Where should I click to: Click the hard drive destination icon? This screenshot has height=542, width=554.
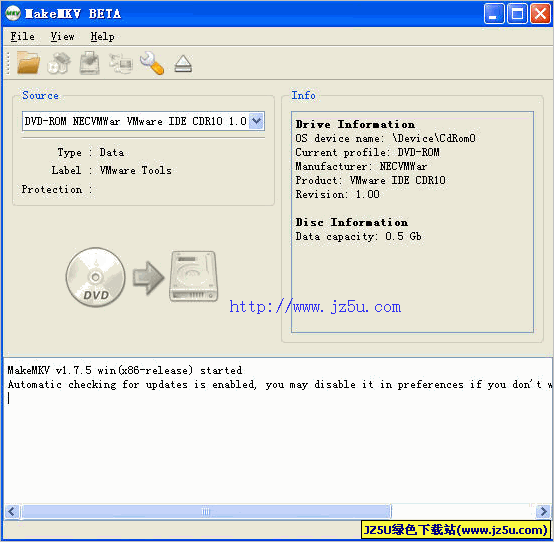coord(193,276)
